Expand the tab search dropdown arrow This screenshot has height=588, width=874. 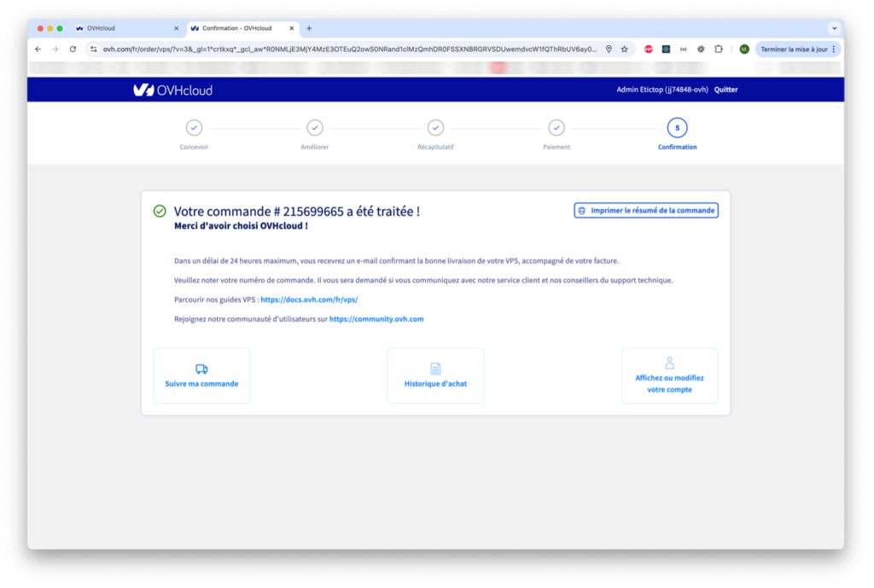coord(835,28)
